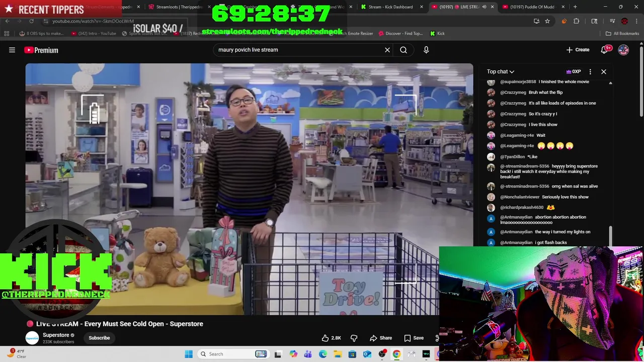Click the address bar URL
Image resolution: width=644 pixels, height=362 pixels.
[93, 21]
